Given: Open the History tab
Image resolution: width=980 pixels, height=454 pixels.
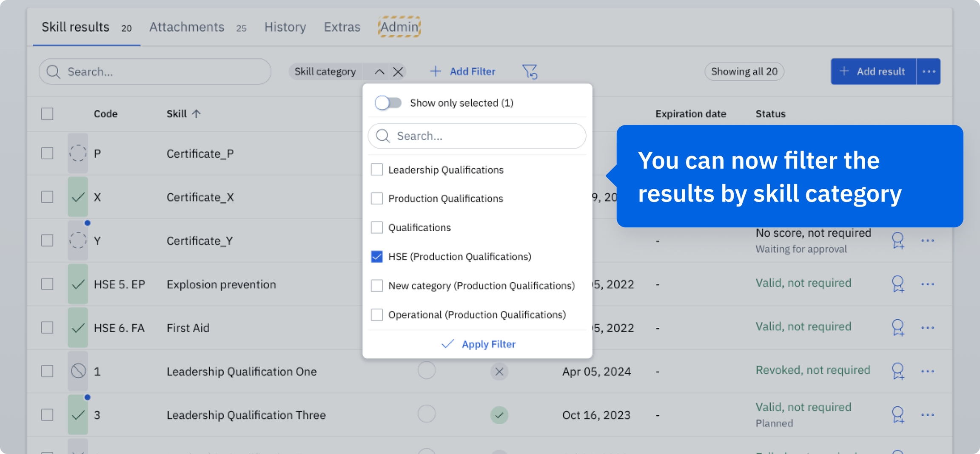Looking at the screenshot, I should pyautogui.click(x=285, y=27).
